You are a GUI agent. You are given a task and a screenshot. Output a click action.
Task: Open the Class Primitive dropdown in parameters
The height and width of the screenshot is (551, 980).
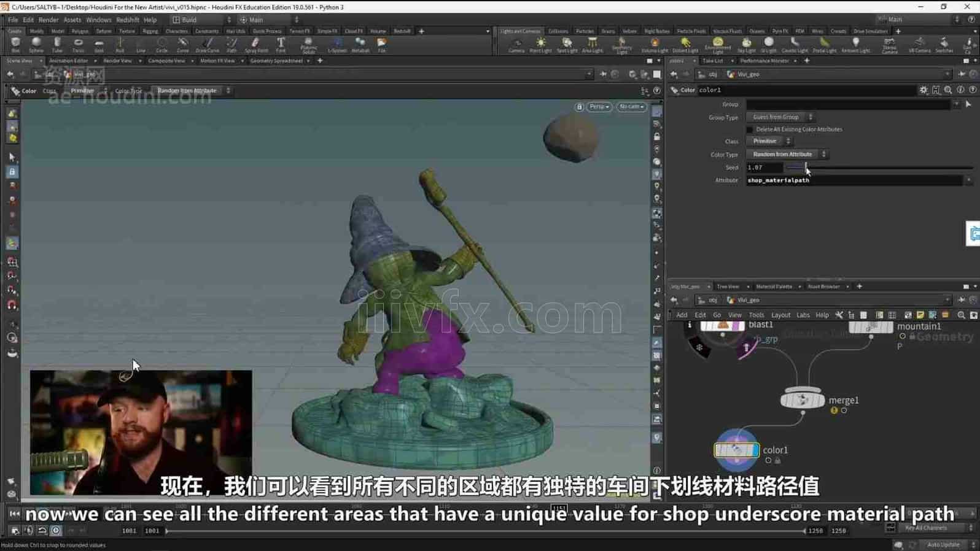tap(769, 141)
